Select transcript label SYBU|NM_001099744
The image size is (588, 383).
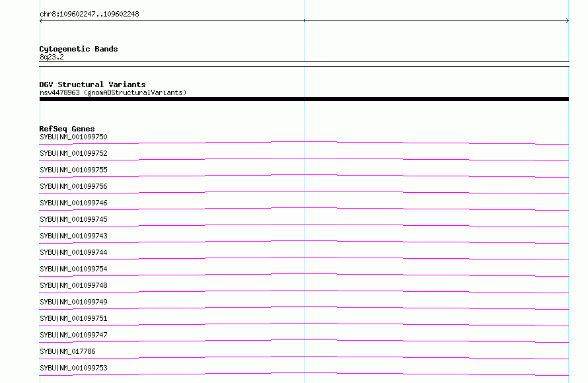[x=73, y=252]
